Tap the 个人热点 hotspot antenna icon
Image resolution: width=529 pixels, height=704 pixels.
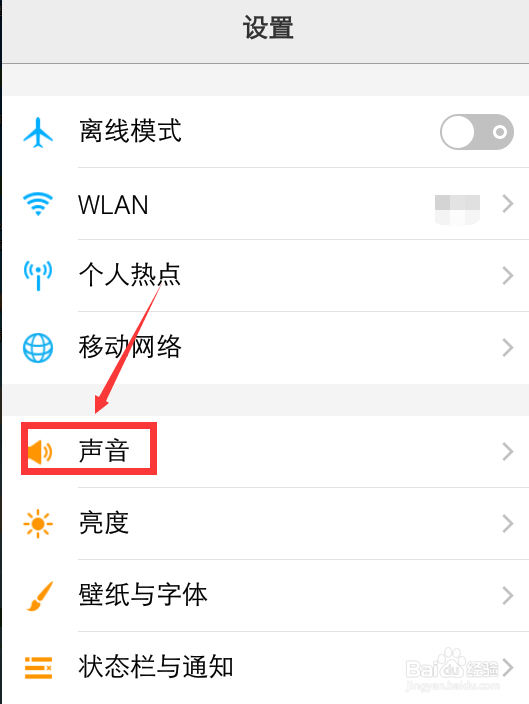click(x=38, y=275)
